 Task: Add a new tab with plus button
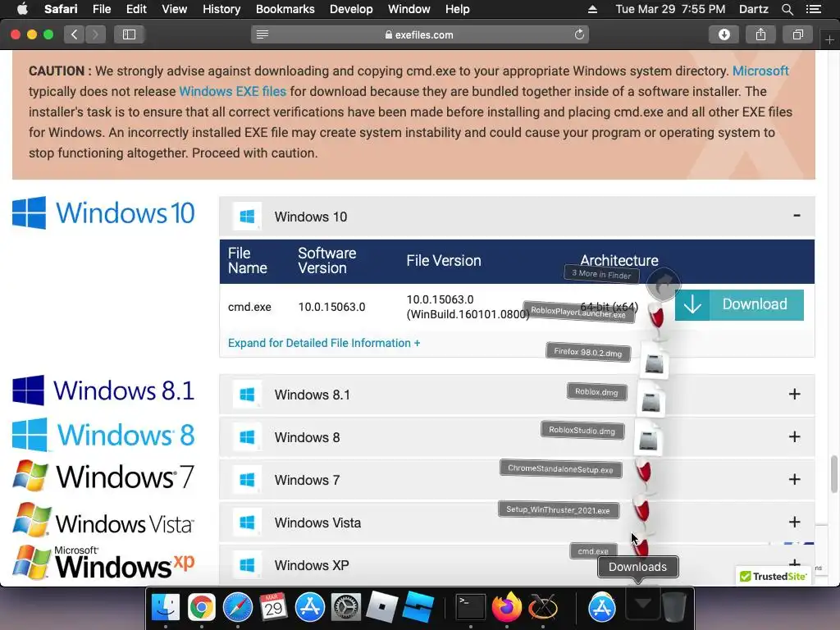coord(829,39)
